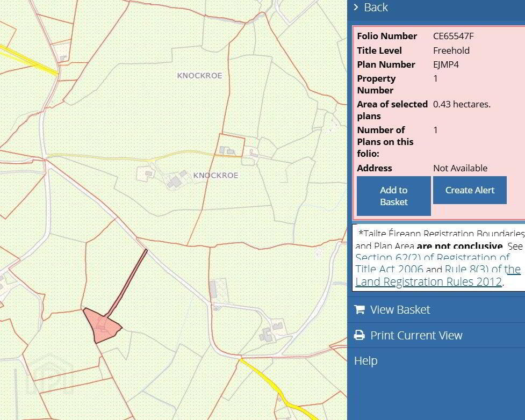Click the yellow road at bottom of map
525x420 pixels.
click(x=277, y=388)
